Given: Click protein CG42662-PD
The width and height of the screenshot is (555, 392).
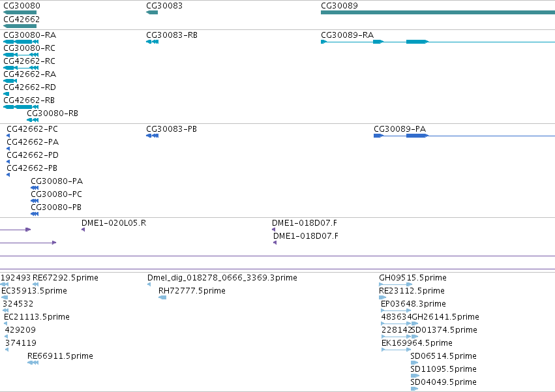Looking at the screenshot, I should [33, 155].
